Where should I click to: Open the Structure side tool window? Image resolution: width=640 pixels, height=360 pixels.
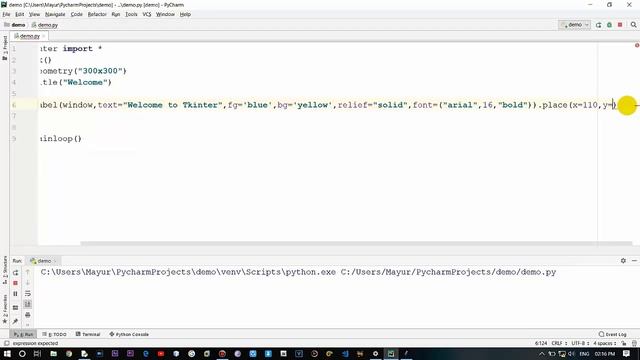point(5,270)
